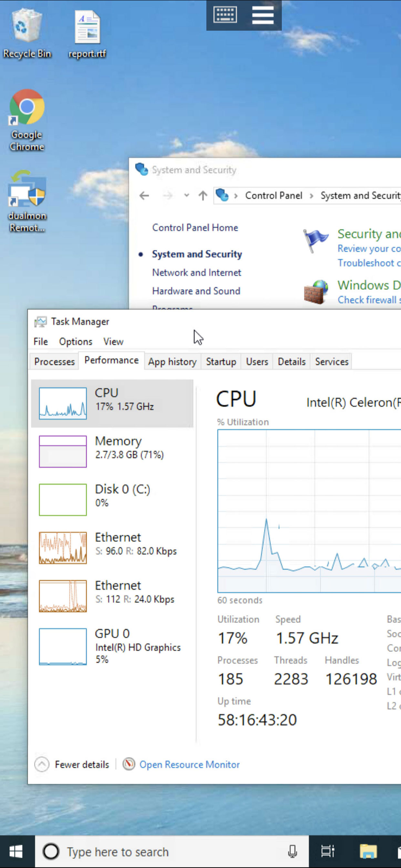Image resolution: width=401 pixels, height=868 pixels.
Task: Open Control Panel Home link
Action: [x=195, y=227]
